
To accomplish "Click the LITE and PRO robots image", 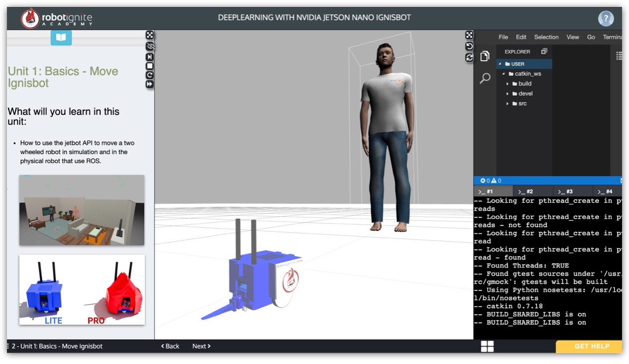I will [82, 289].
